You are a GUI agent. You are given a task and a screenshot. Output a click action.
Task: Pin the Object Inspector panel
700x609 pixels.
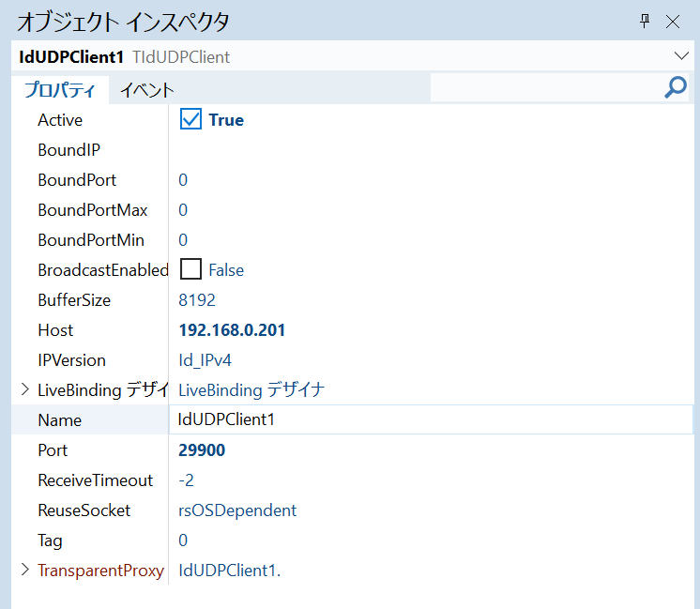tap(645, 21)
